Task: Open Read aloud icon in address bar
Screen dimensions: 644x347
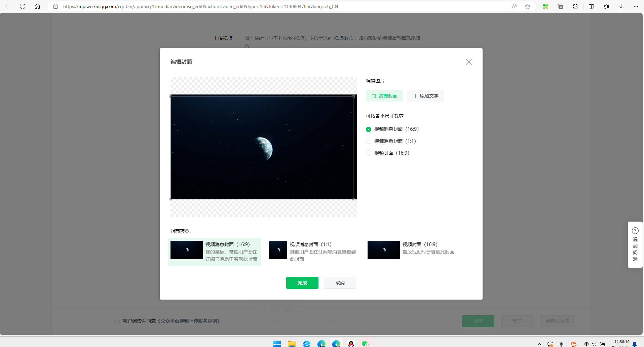Action: 514,6
